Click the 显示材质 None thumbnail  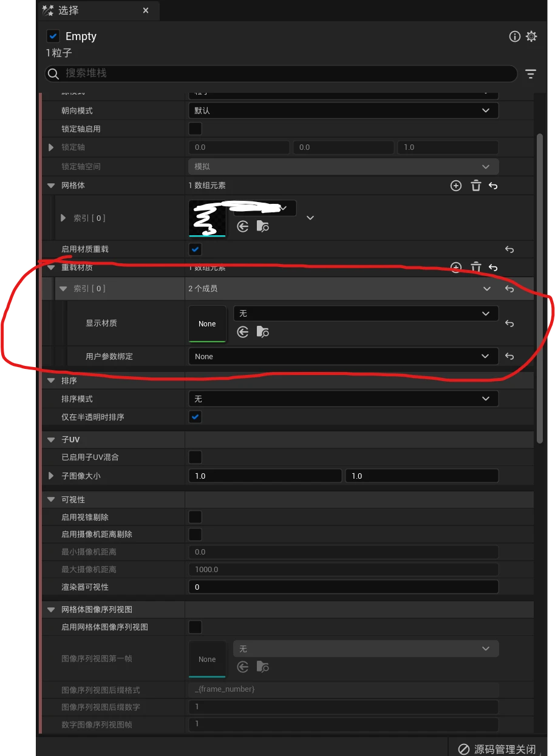207,324
